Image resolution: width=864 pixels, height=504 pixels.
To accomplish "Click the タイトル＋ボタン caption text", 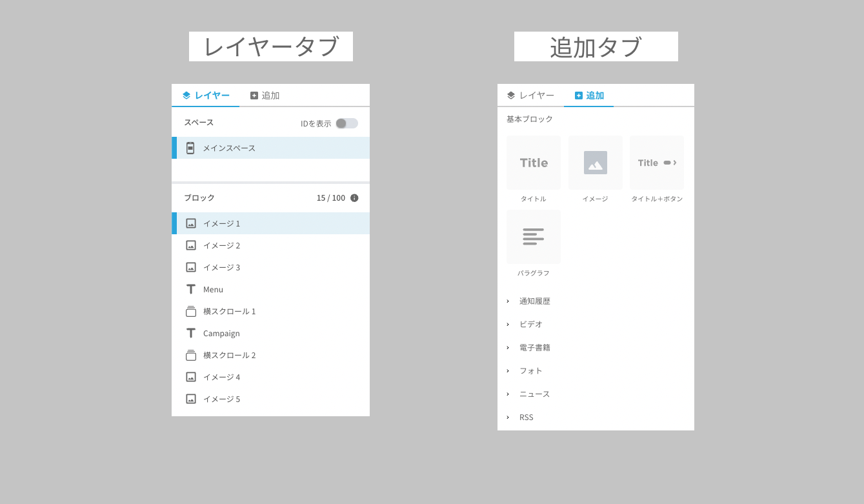I will click(x=657, y=199).
